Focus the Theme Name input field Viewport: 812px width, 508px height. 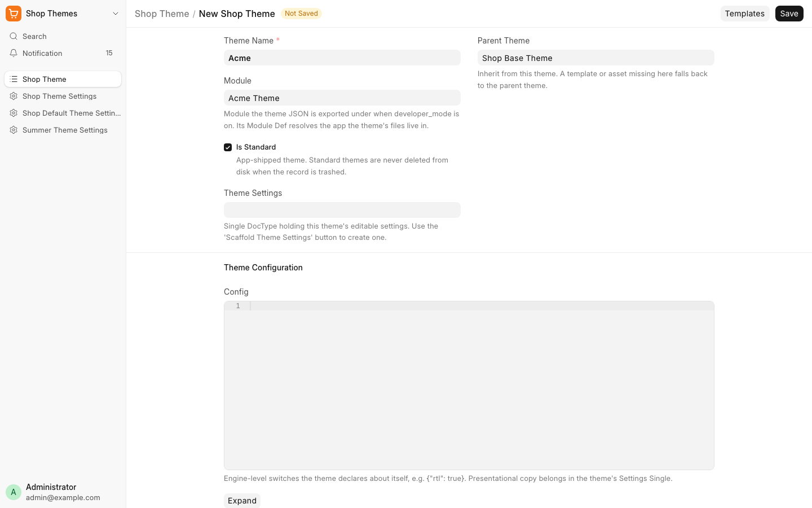pyautogui.click(x=342, y=58)
